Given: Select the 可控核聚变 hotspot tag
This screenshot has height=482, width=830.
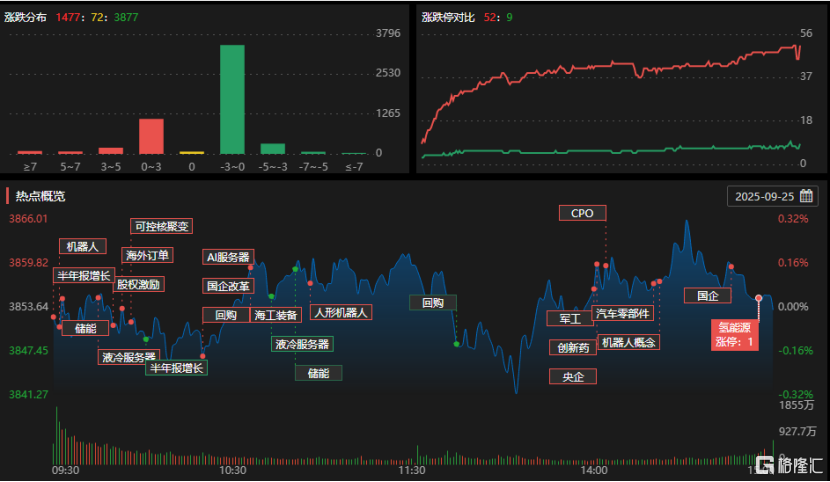Looking at the screenshot, I should coord(161,226).
